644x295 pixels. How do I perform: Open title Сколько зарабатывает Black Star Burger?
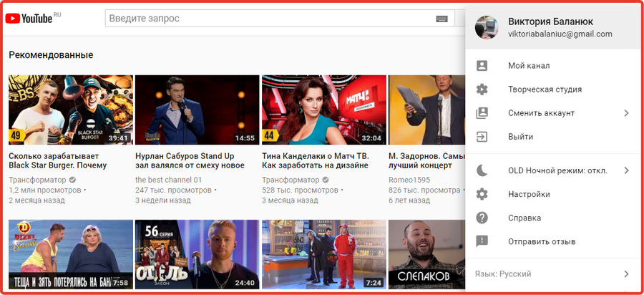click(x=57, y=161)
